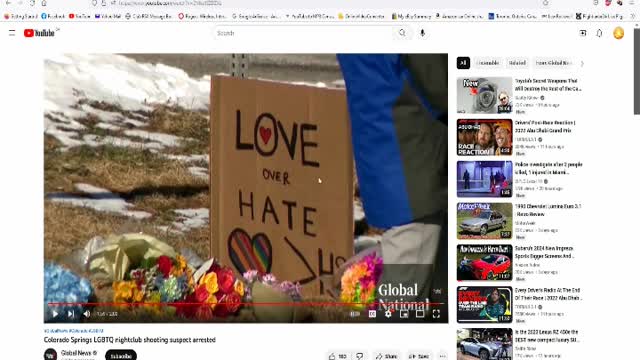Click in the YouTube search field

302,33
